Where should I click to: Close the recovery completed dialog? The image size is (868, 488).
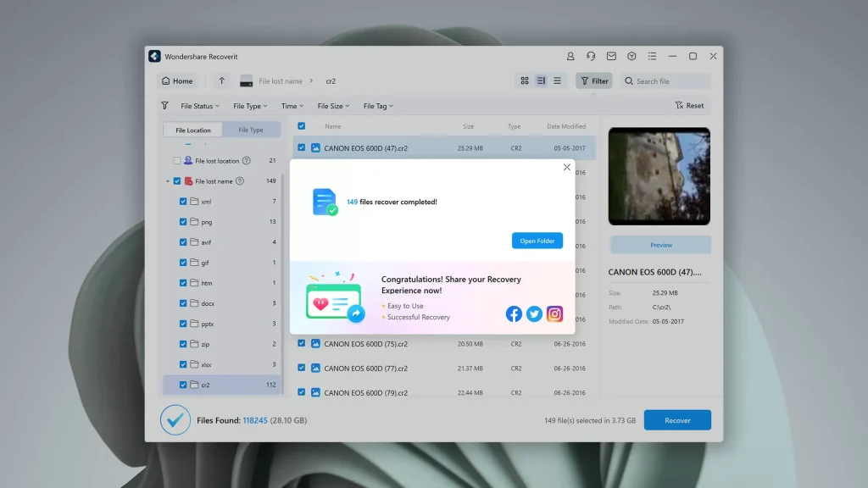click(567, 167)
